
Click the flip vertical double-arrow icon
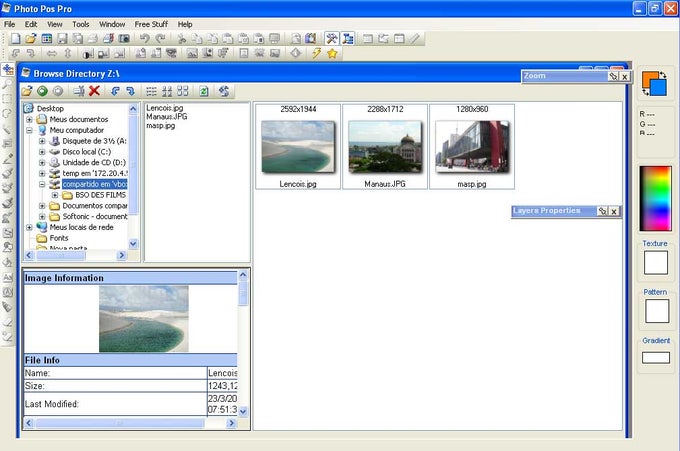point(68,53)
